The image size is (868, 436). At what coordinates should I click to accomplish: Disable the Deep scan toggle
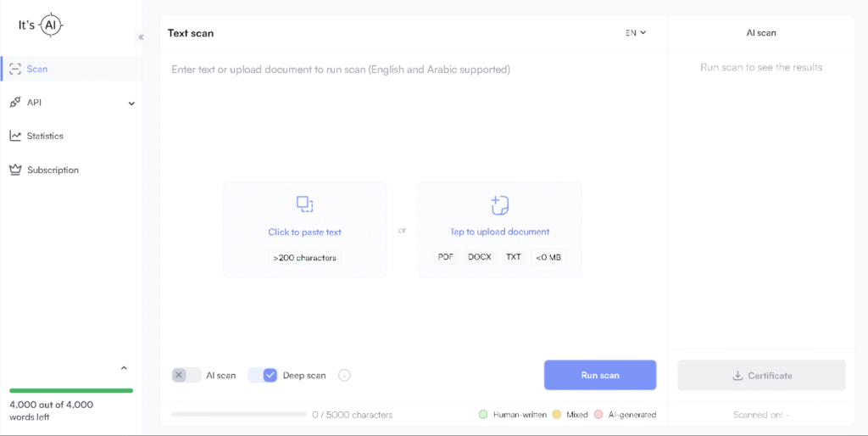263,375
